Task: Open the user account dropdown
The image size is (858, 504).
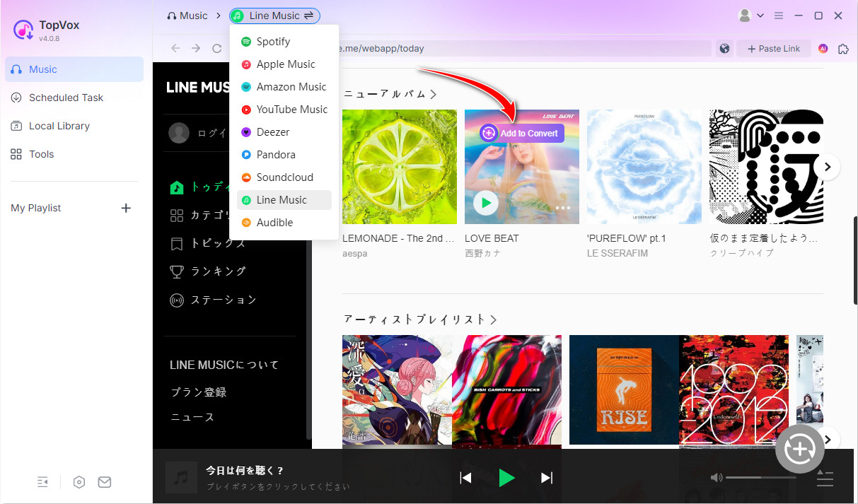Action: (x=750, y=16)
